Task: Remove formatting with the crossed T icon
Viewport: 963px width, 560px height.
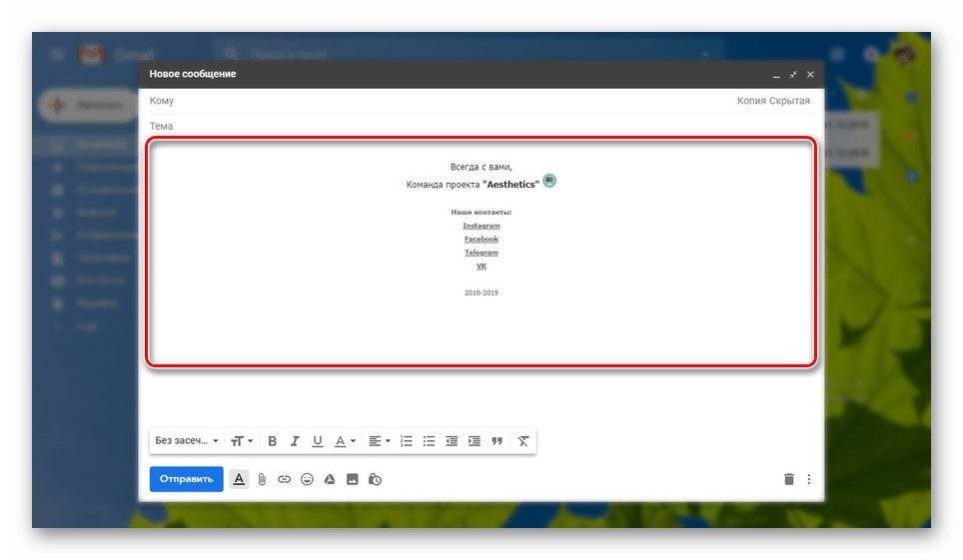Action: 523,441
